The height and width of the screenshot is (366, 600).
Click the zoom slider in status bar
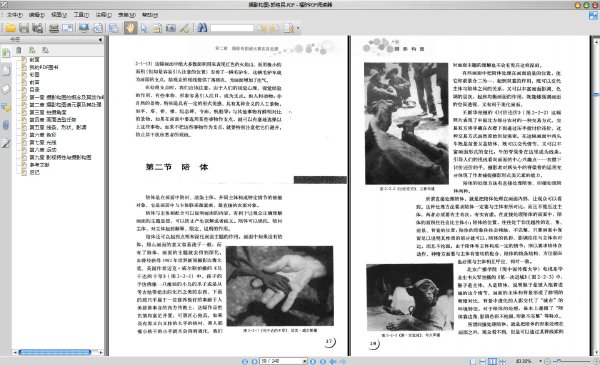point(572,361)
